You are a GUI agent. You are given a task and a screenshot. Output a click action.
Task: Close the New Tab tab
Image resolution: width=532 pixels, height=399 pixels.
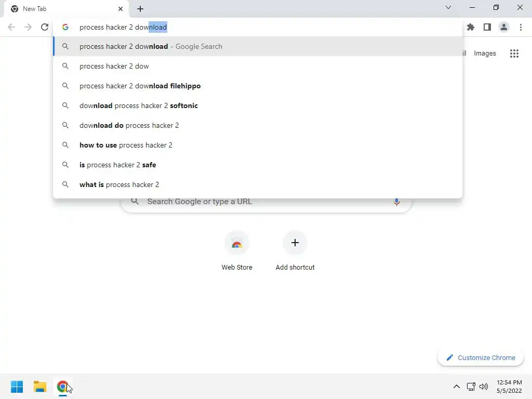click(121, 9)
